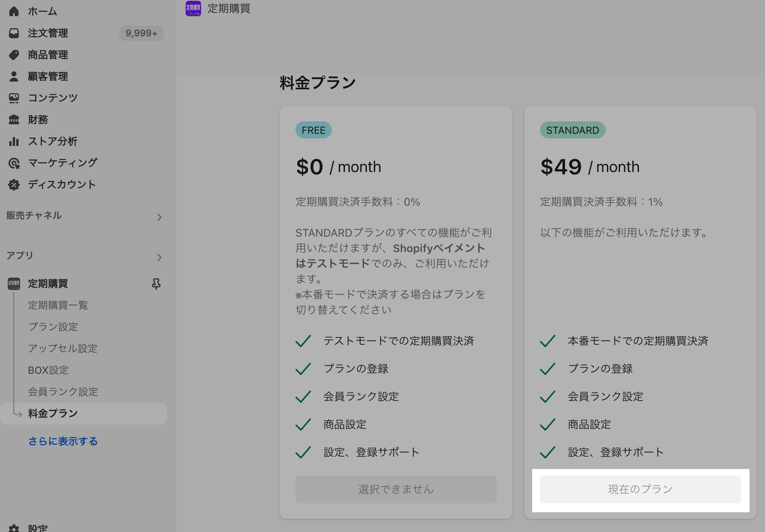Open 定期購買一覧 in the sidebar
The image size is (765, 532).
(58, 305)
